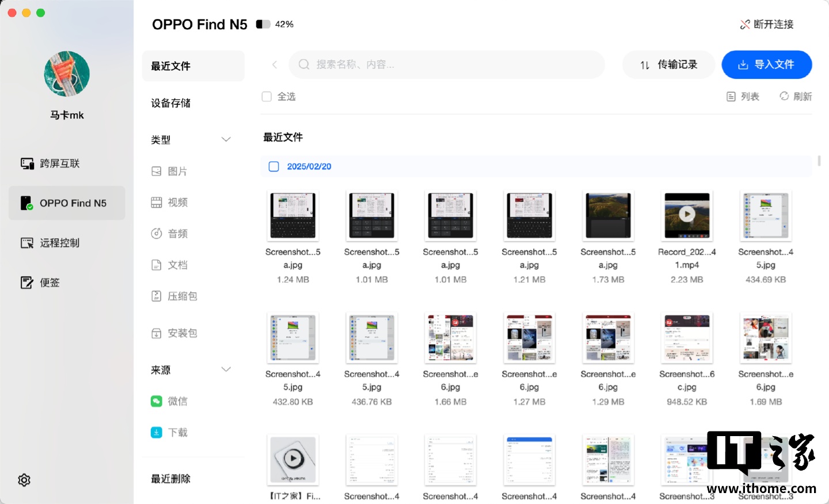
Task: Check the 2025/02/20 date group checkbox
Action: [x=274, y=166]
